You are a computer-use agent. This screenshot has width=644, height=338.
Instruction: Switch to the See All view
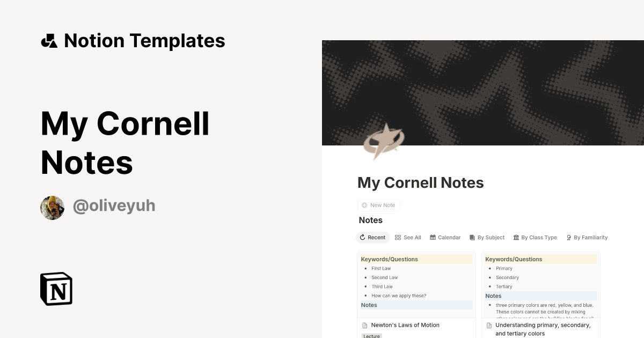pos(408,237)
